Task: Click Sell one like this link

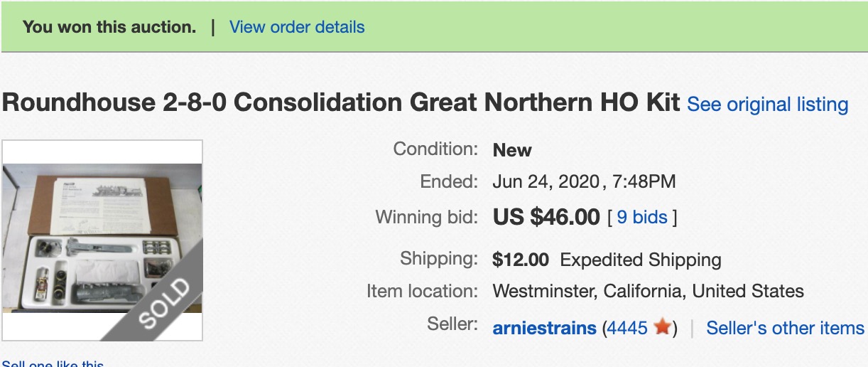Action: point(53,364)
